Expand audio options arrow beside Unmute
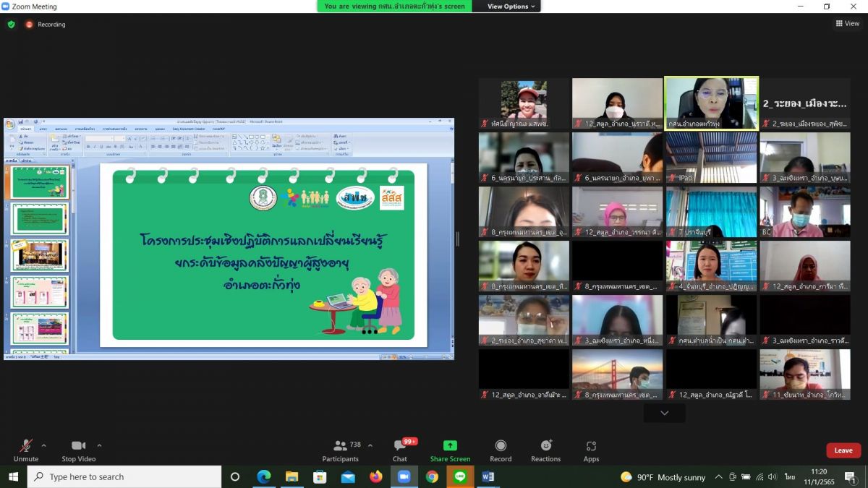Screen dimensions: 868x488 [x=43, y=445]
